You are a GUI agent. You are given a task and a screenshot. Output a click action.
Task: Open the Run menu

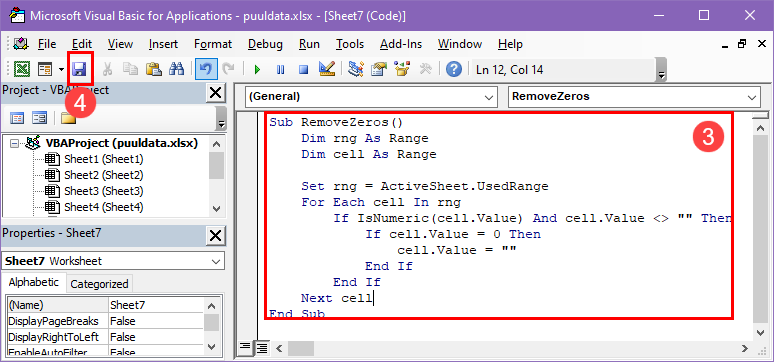tap(309, 44)
